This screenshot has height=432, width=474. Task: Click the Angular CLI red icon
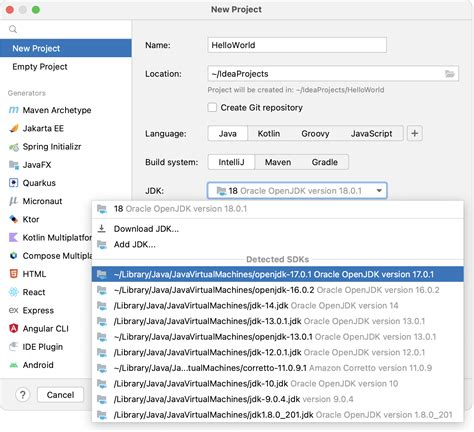13,329
